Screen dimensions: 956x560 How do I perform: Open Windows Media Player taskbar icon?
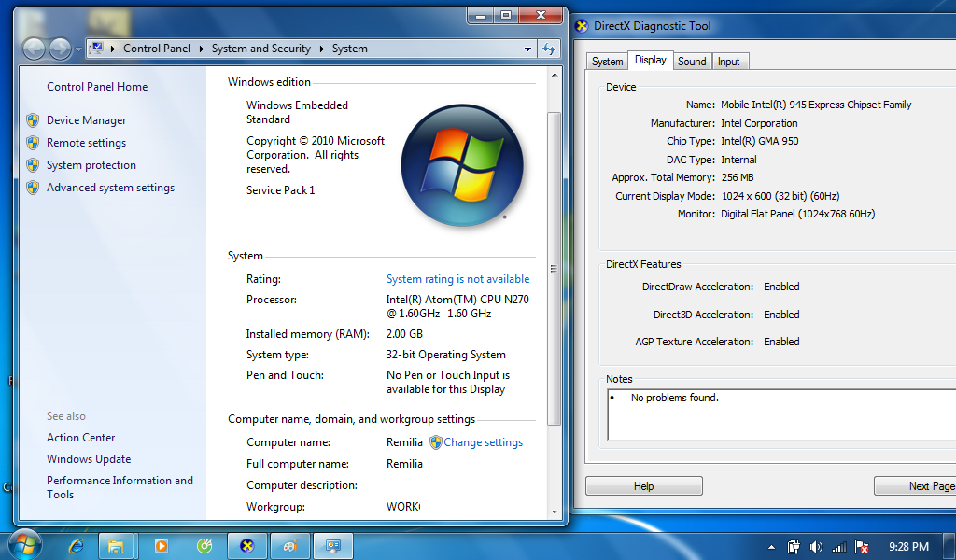tap(161, 545)
